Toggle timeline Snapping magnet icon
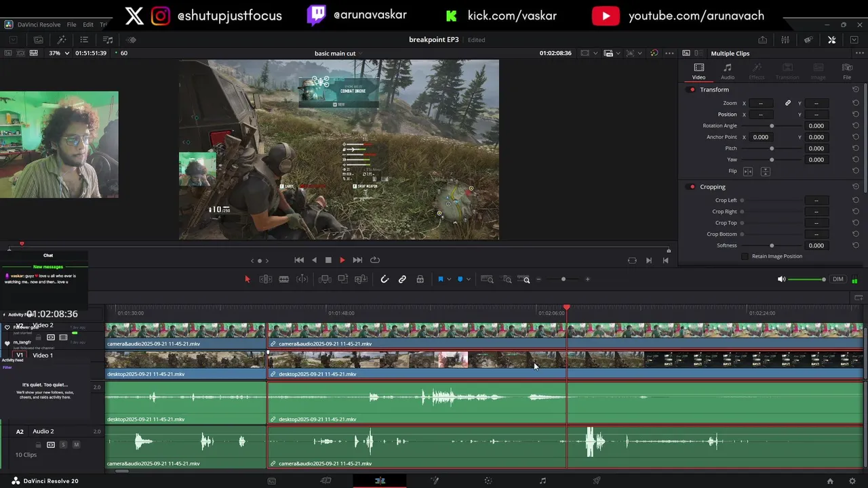This screenshot has height=488, width=868. point(384,279)
